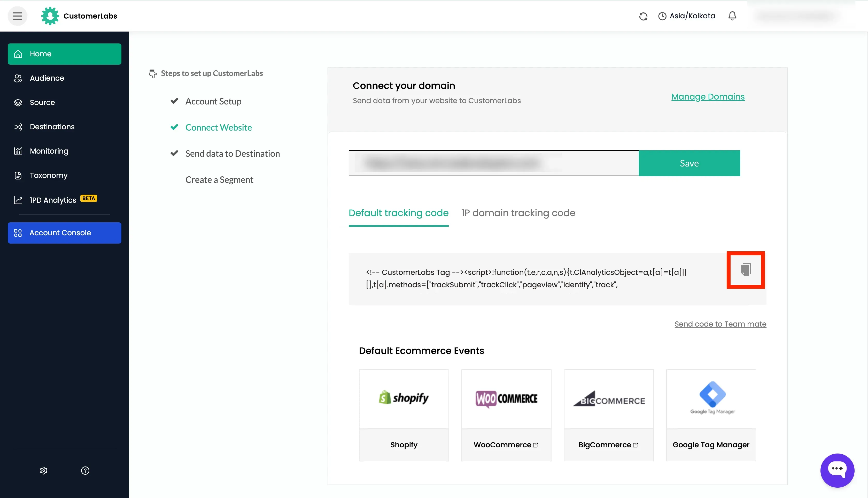Click the Taxonomy document icon
This screenshot has width=868, height=498.
18,175
